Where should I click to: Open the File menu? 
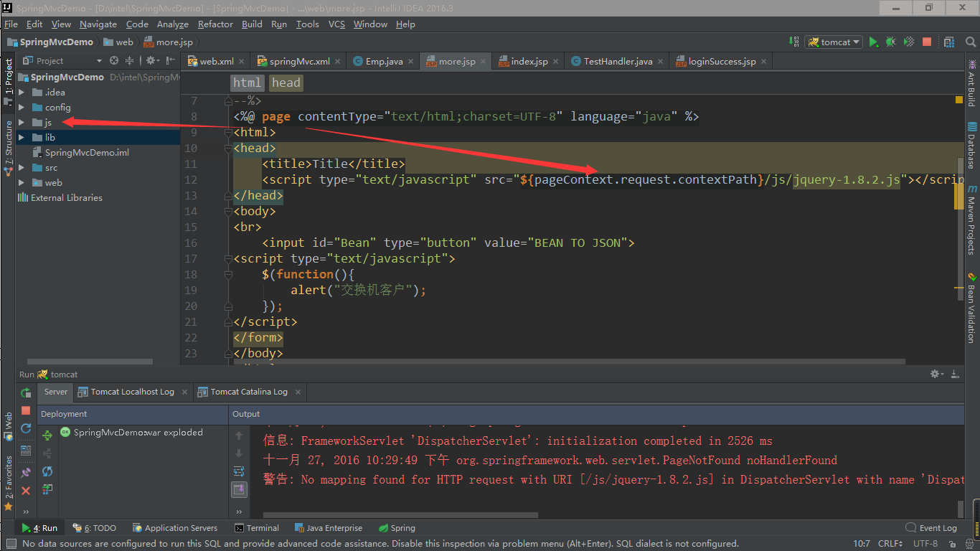pos(11,24)
